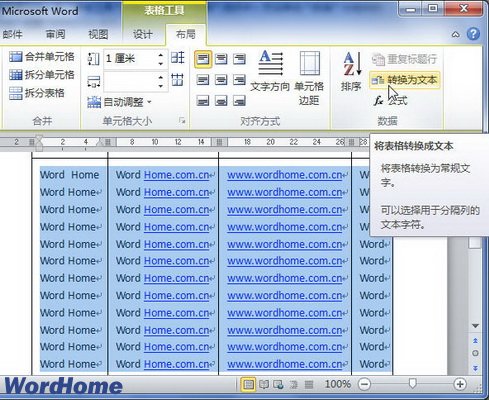Viewport: 489px width, 400px height.
Task: Click Merge Cells (合并单元格) button
Action: [x=42, y=57]
